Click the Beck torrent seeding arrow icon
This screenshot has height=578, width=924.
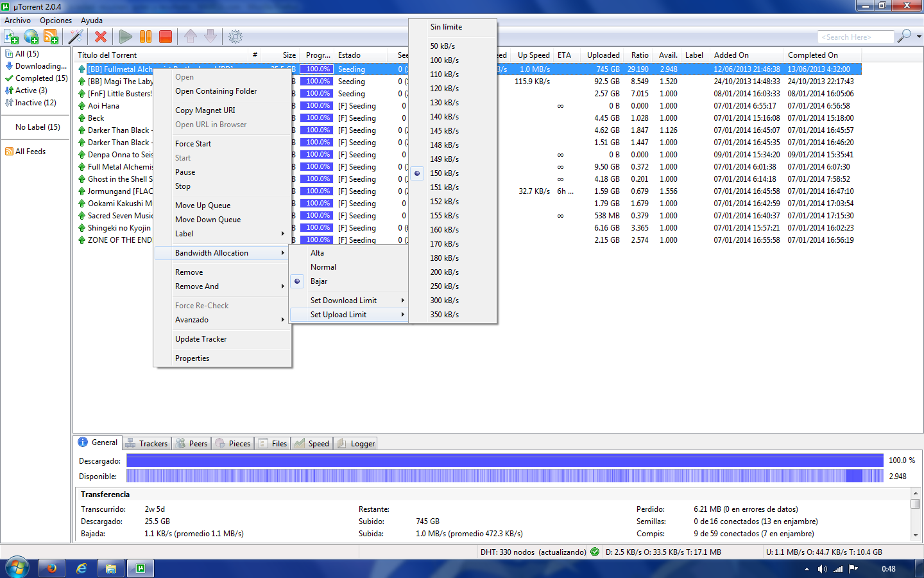point(81,118)
